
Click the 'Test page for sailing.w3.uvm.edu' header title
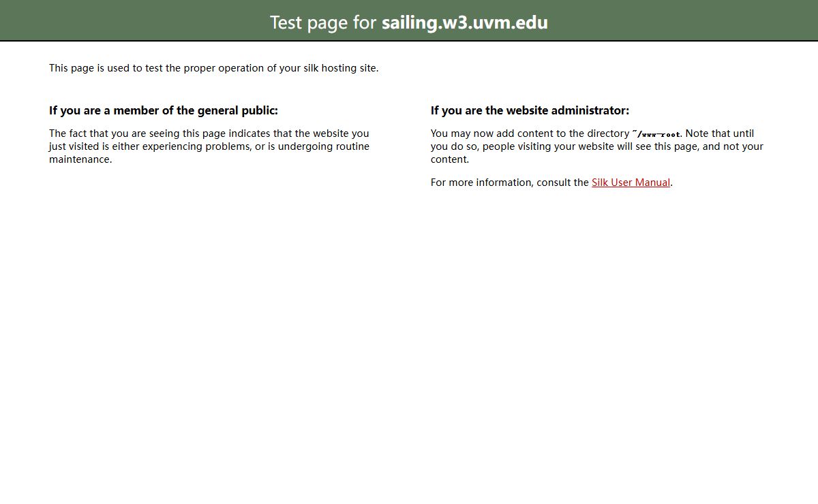(409, 22)
